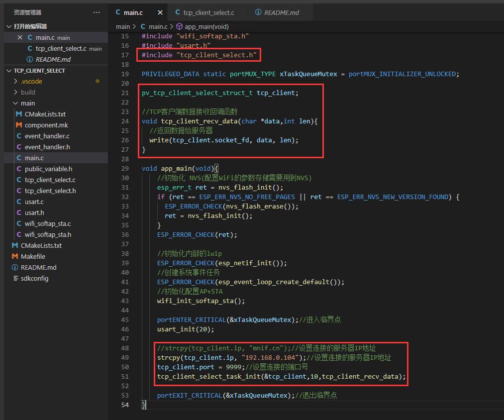Click the info icon on README.md tab

tap(258, 12)
